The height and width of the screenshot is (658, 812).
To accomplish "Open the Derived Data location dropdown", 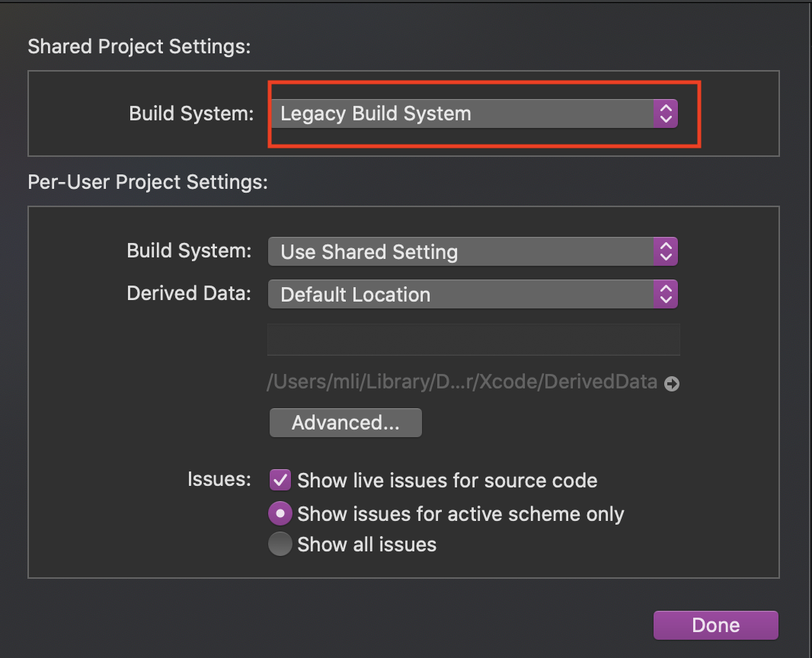I will [x=473, y=294].
